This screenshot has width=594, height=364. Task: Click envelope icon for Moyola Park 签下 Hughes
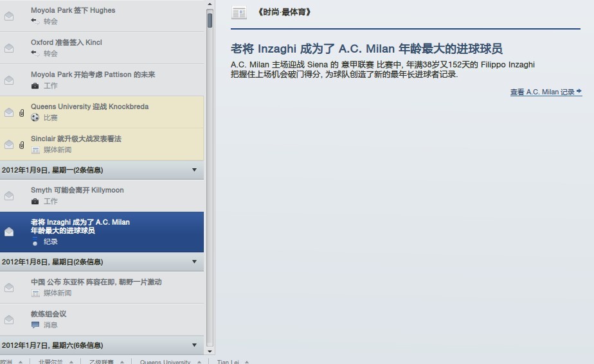pyautogui.click(x=9, y=16)
